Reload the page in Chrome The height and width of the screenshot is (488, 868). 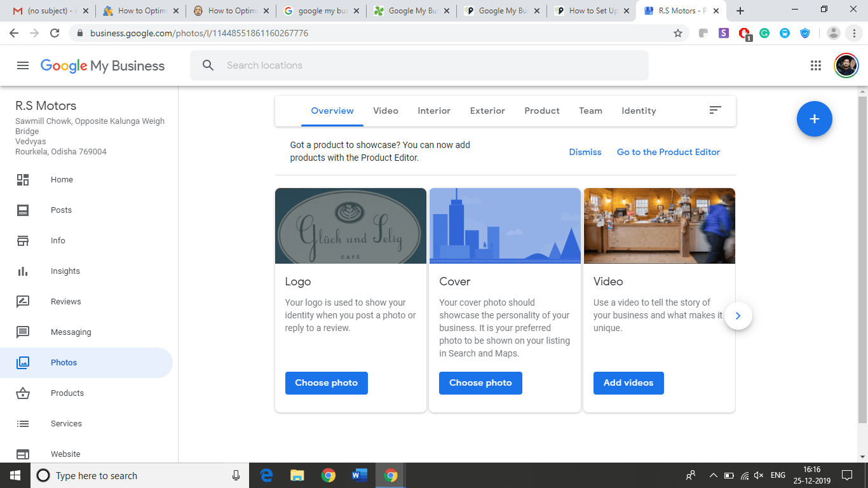coord(55,33)
